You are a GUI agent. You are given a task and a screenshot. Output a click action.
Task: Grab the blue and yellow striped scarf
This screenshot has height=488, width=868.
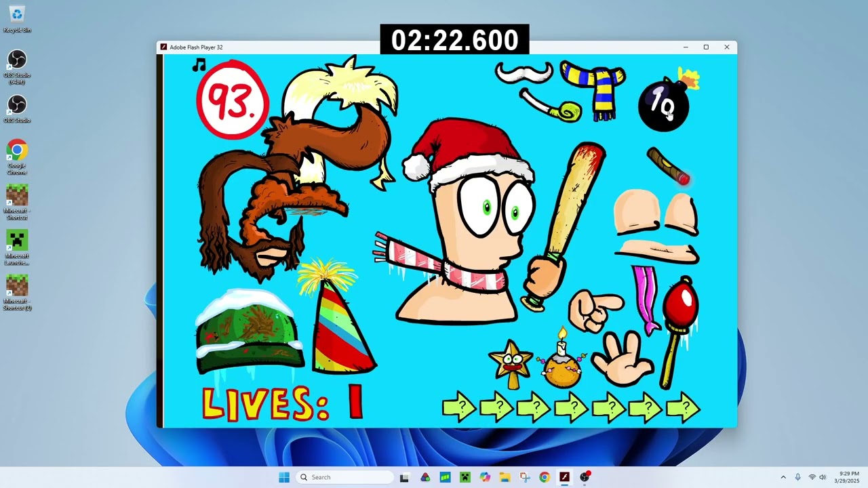594,90
